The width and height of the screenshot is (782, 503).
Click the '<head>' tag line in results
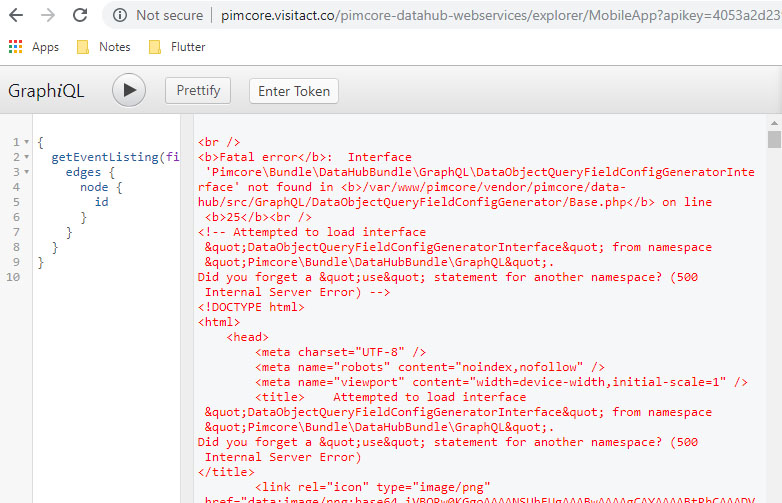pos(247,337)
